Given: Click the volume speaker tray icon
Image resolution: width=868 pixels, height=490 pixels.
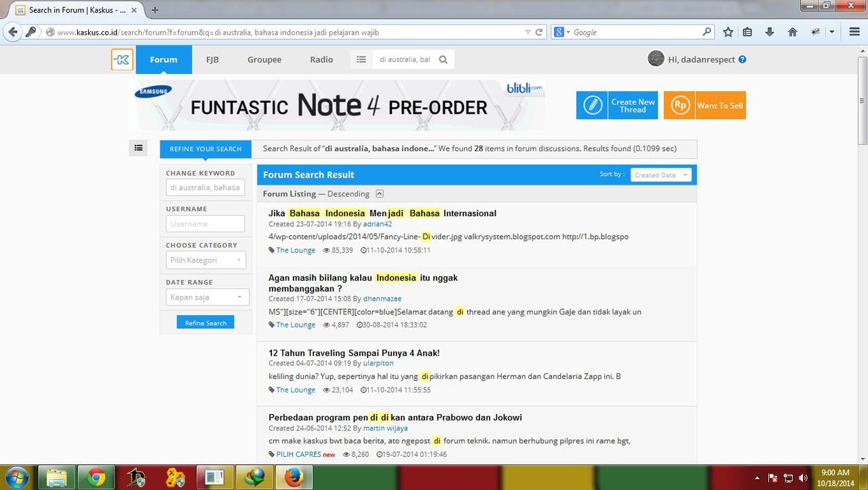Looking at the screenshot, I should 803,477.
